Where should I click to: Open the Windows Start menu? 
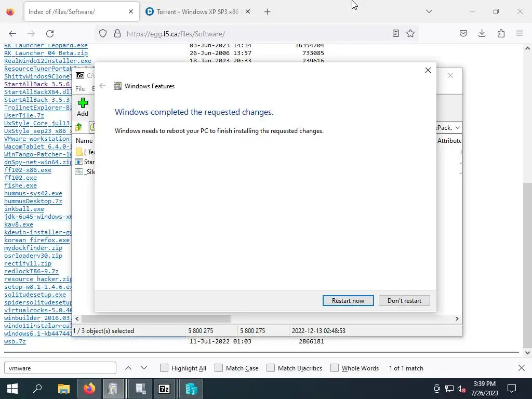[x=12, y=389]
